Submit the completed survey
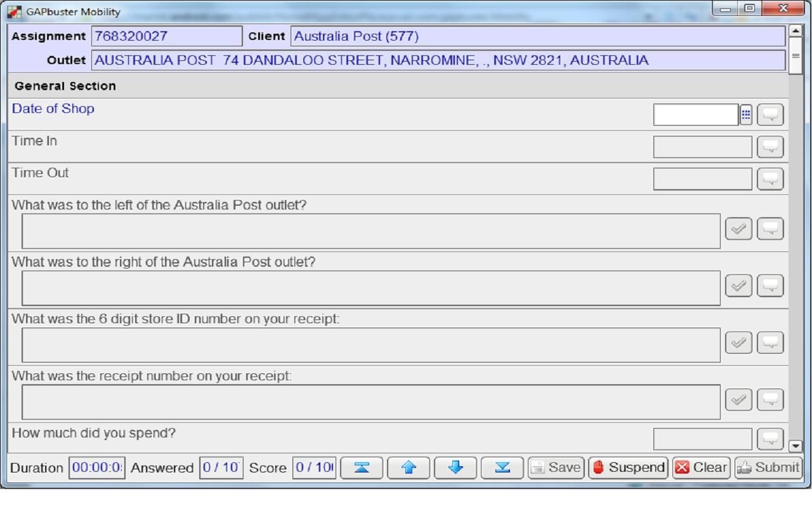 768,468
